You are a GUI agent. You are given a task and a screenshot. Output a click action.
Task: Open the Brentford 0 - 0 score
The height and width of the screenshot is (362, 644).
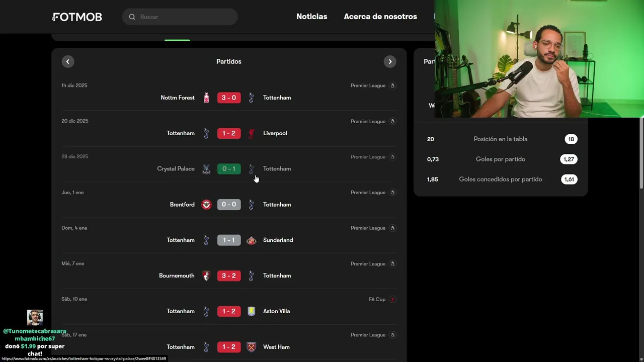[229, 205]
